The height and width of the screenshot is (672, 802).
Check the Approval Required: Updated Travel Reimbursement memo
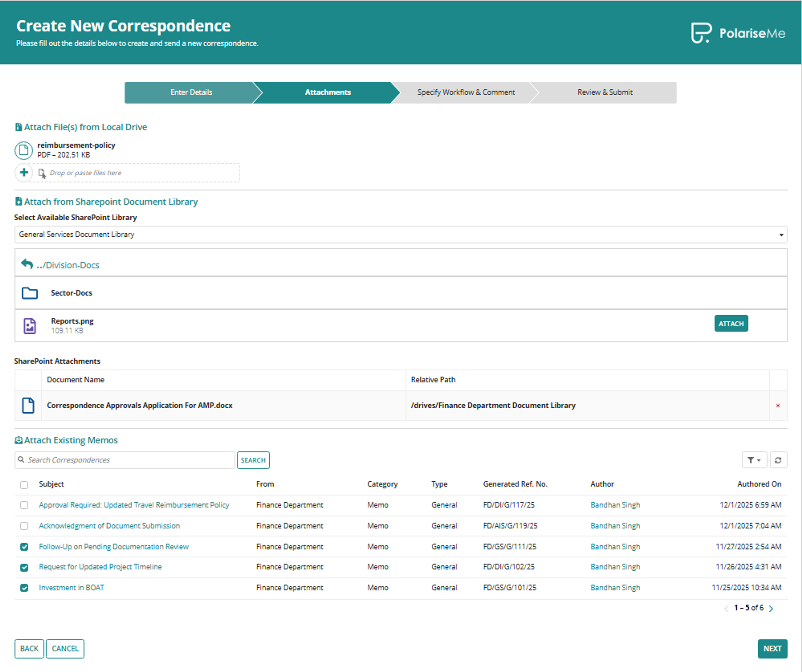(24, 505)
